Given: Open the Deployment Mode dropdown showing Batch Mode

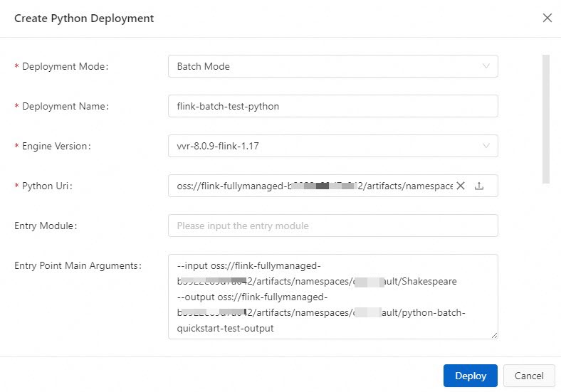Looking at the screenshot, I should (x=332, y=66).
